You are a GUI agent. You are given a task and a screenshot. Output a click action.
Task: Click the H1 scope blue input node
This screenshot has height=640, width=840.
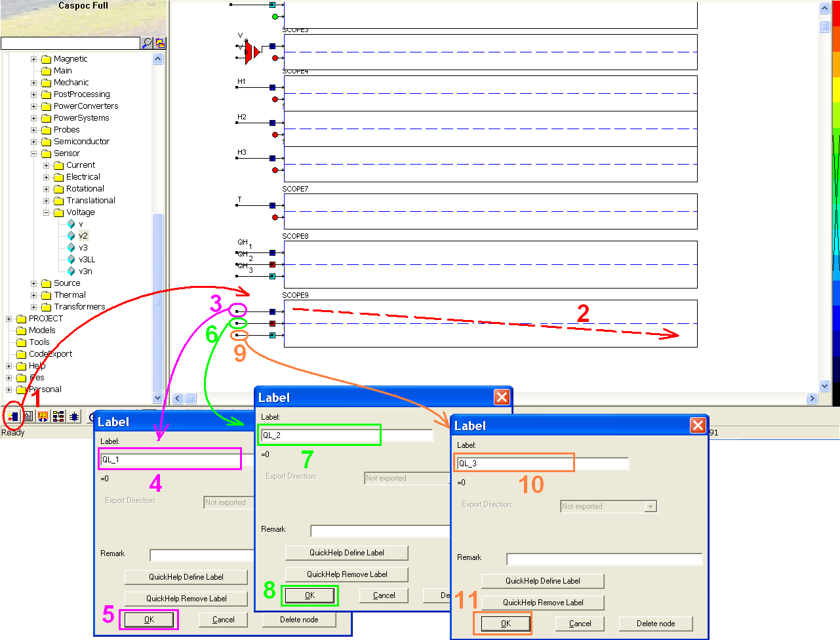[x=272, y=87]
